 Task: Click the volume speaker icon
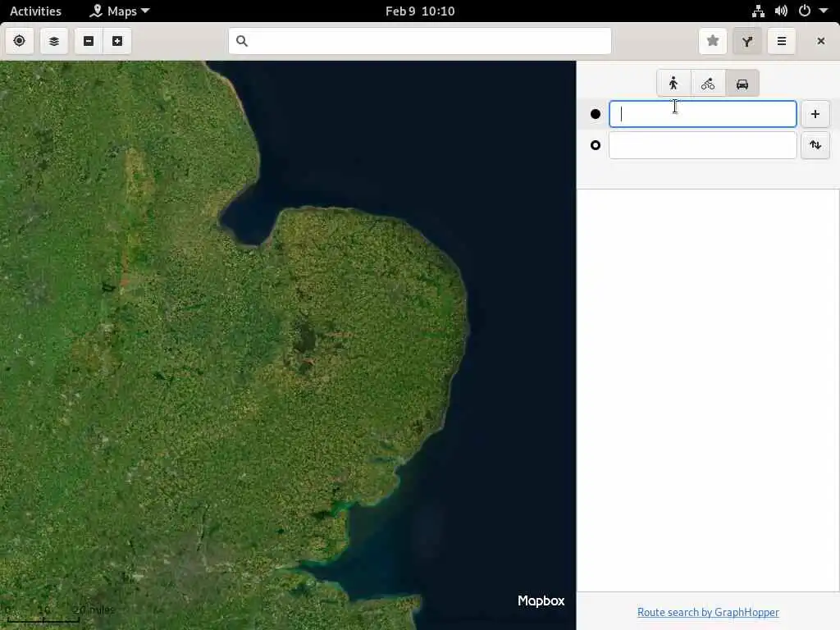(x=781, y=11)
